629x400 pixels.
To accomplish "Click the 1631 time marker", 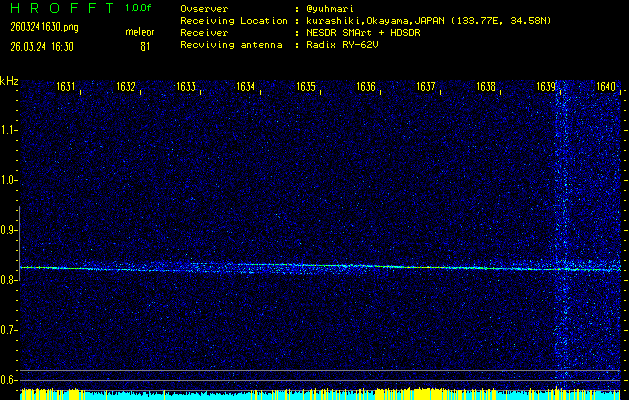I will (x=67, y=87).
